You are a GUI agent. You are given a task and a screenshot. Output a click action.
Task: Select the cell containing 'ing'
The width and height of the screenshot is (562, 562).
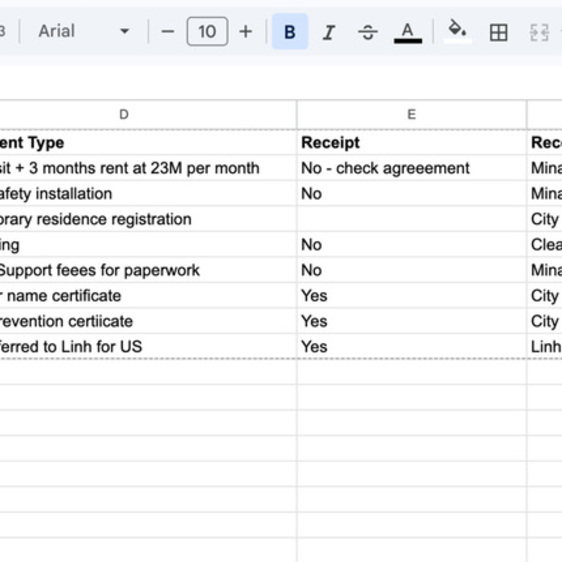[x=148, y=244]
